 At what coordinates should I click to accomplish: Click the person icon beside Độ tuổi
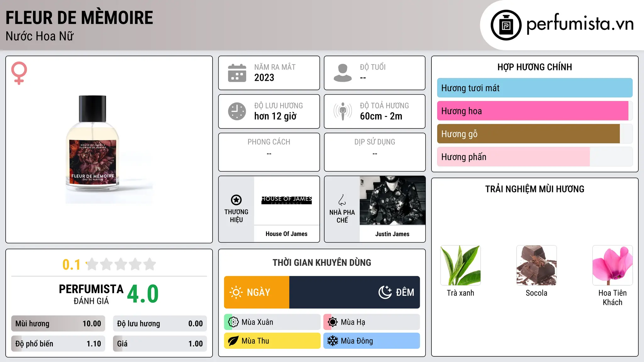(343, 73)
